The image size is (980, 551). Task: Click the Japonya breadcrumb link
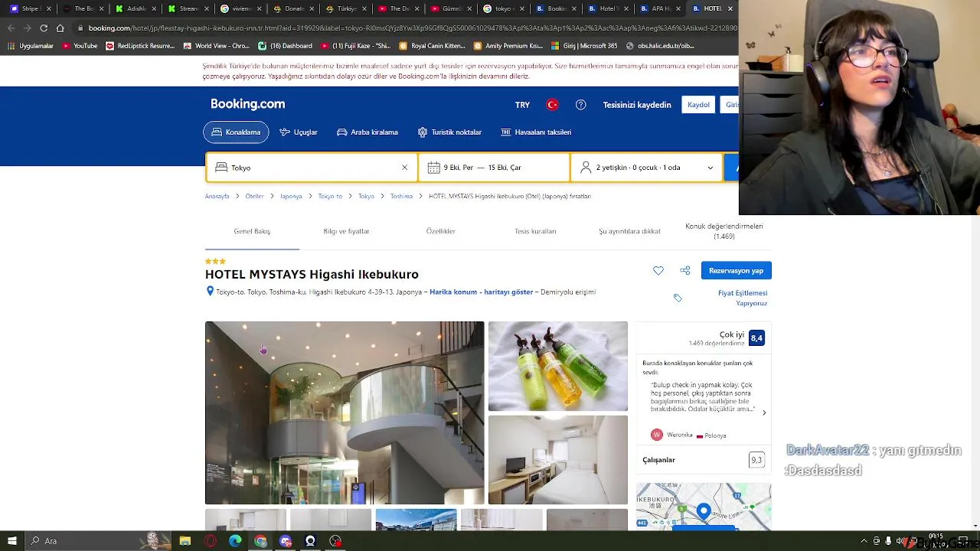click(291, 197)
